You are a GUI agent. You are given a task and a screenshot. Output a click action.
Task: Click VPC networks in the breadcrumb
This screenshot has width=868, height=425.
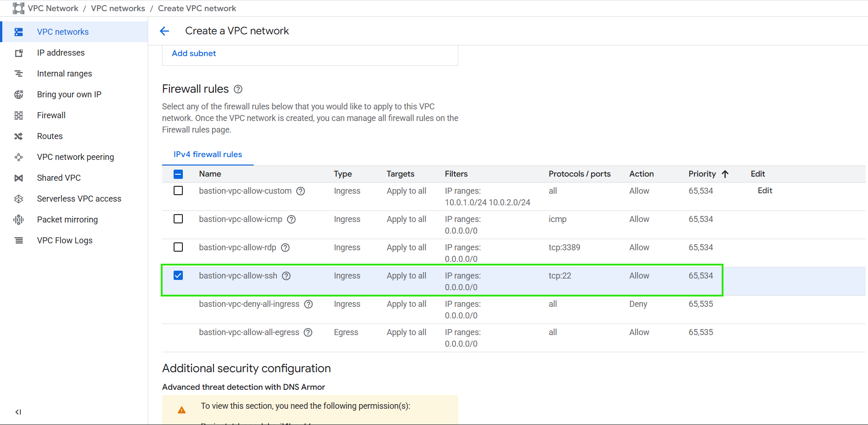pos(118,8)
